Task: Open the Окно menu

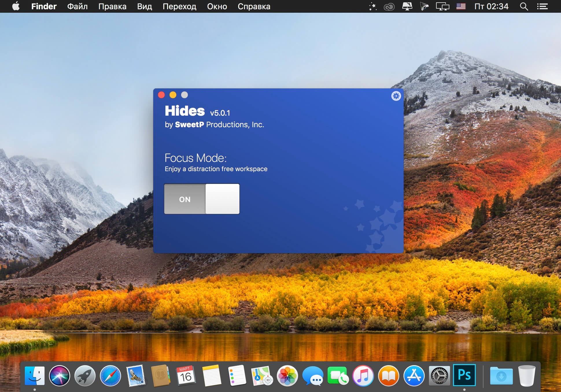Action: click(217, 6)
